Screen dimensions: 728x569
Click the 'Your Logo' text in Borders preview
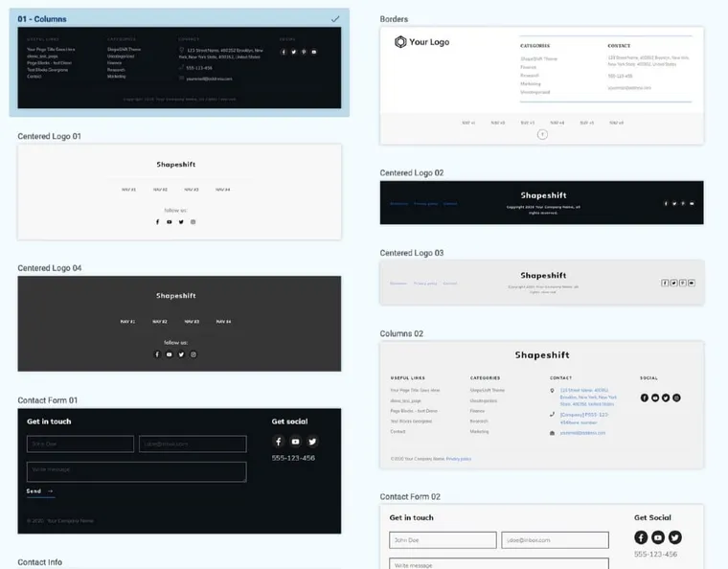[x=429, y=42]
